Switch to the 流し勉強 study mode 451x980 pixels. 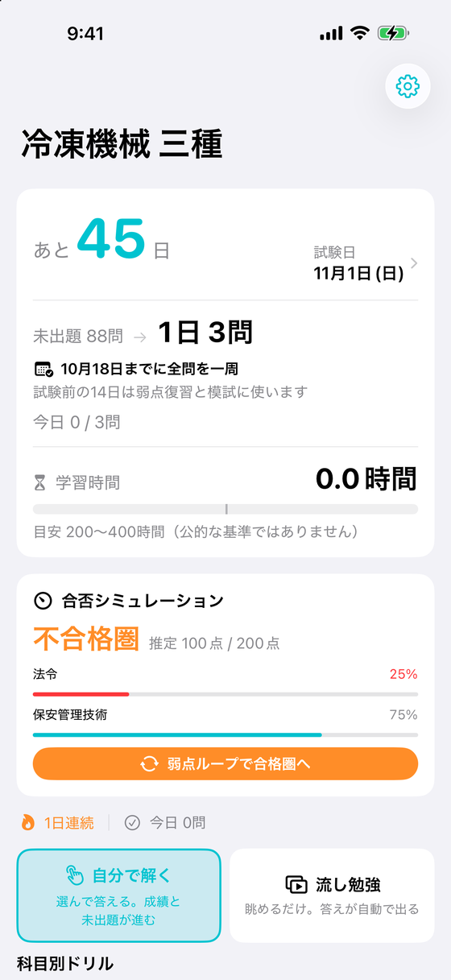click(332, 895)
